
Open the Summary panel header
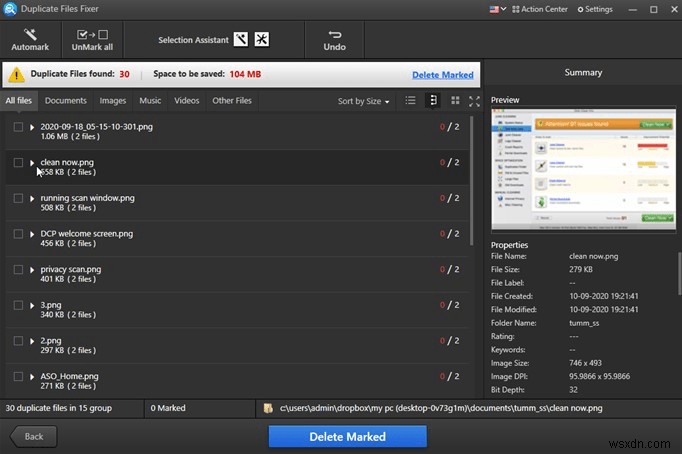coord(583,73)
